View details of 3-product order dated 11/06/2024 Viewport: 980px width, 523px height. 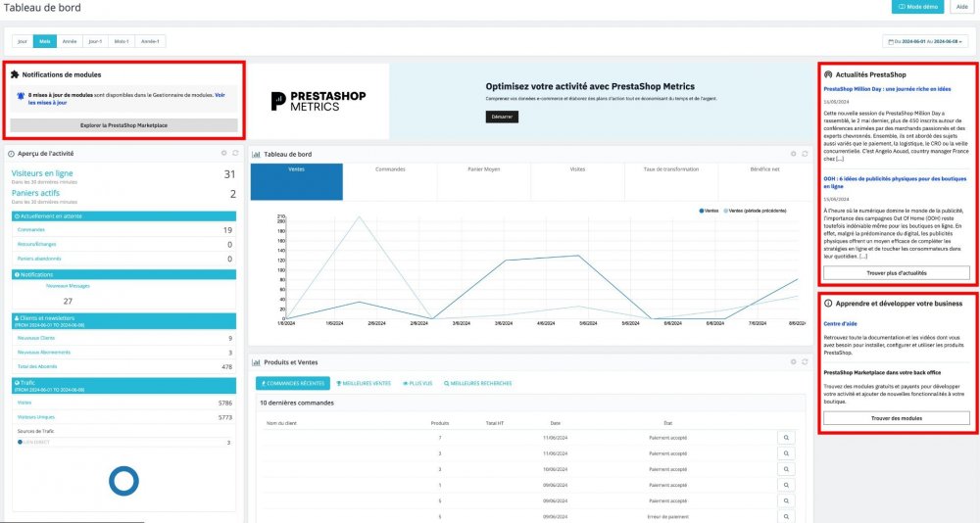(786, 453)
